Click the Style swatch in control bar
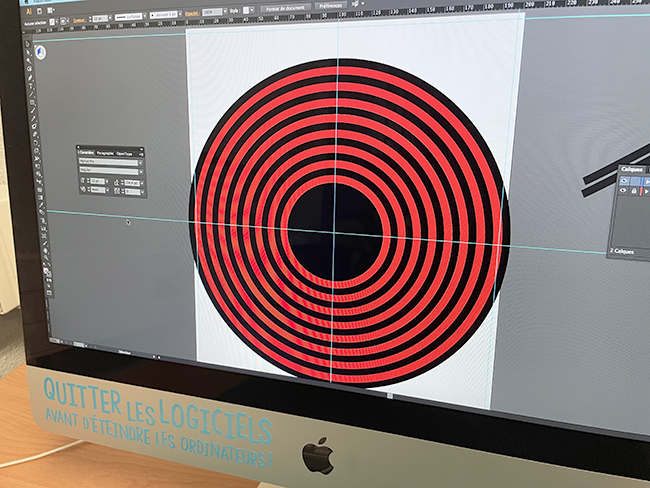This screenshot has height=488, width=650. click(246, 10)
